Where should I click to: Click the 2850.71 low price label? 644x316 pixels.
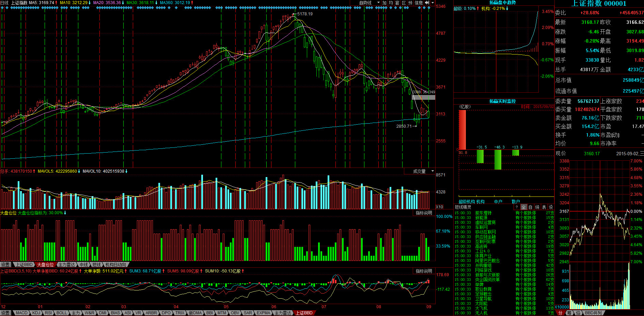click(404, 126)
